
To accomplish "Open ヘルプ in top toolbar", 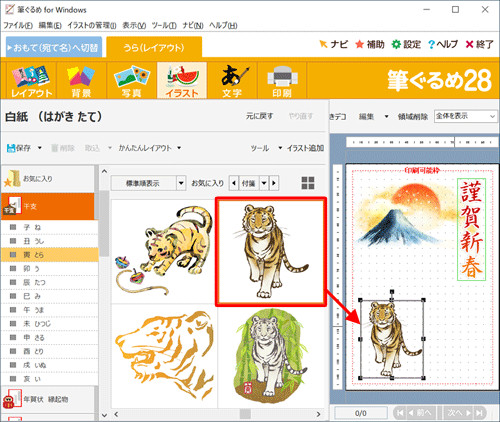I will pyautogui.click(x=443, y=44).
